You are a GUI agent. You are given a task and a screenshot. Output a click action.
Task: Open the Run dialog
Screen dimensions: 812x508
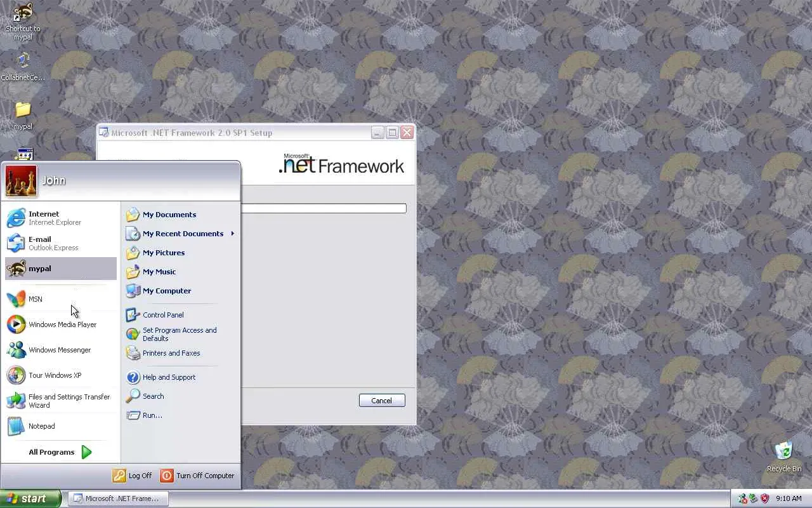181,415
